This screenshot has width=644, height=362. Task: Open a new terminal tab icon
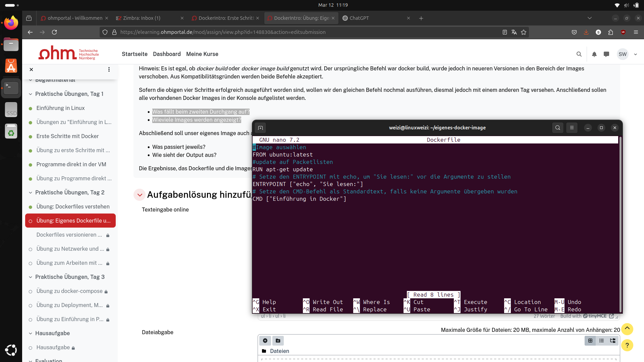tap(260, 128)
